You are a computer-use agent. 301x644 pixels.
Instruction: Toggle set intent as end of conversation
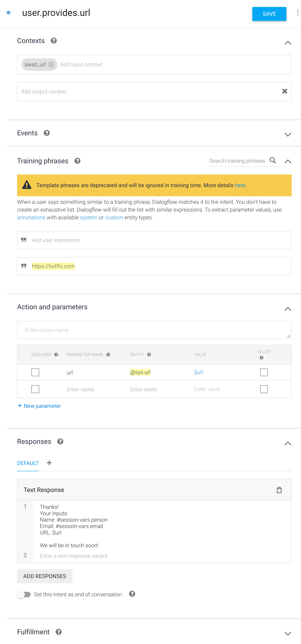pos(24,594)
